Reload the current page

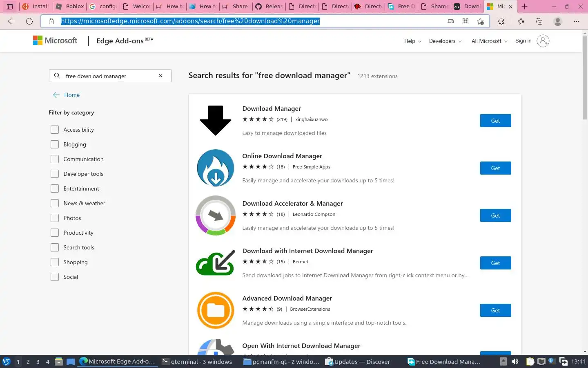click(29, 21)
